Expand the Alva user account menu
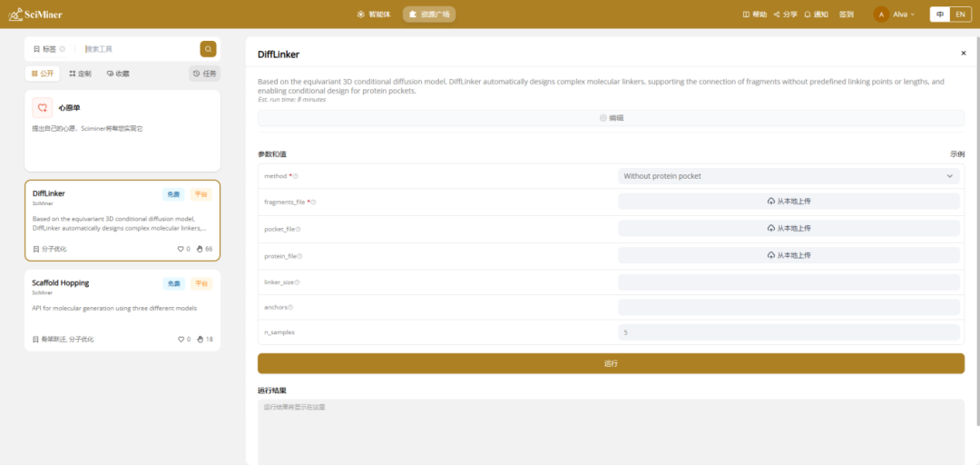Screen dimensions: 980x465 (x=894, y=15)
